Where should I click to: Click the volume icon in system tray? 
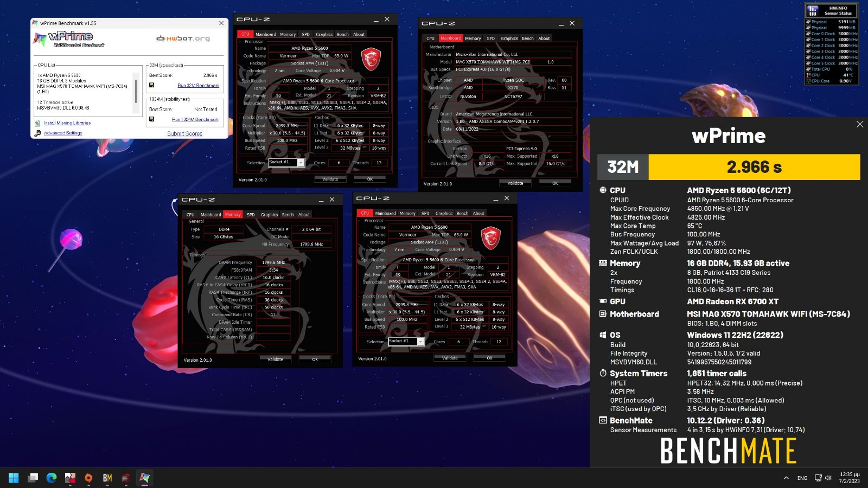(x=828, y=478)
